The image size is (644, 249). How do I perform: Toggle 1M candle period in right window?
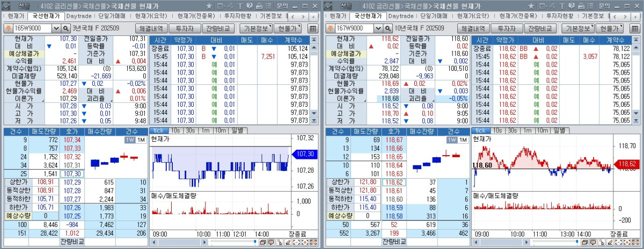(x=463, y=140)
